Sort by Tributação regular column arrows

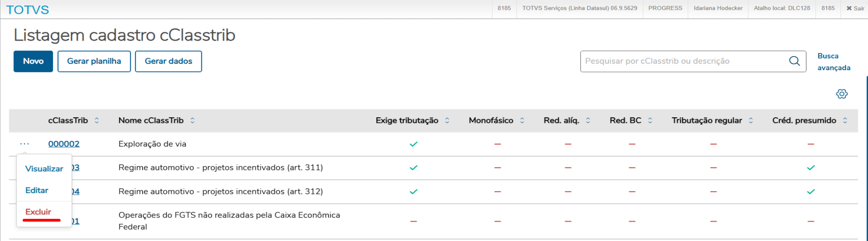751,120
